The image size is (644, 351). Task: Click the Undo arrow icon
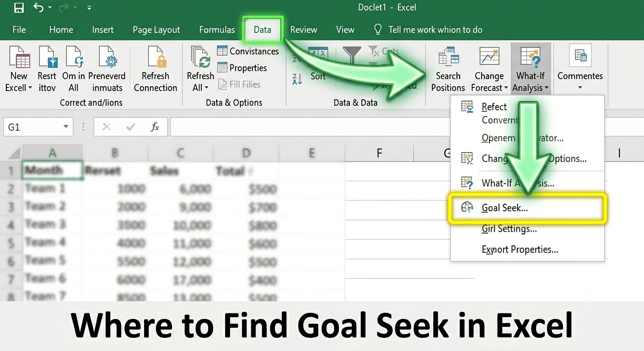click(x=39, y=8)
